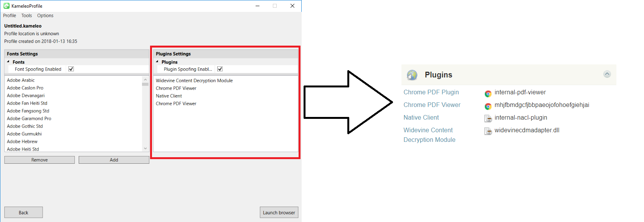Image resolution: width=644 pixels, height=222 pixels.
Task: Select Adobe Fan Heiti Std font
Action: 27,103
